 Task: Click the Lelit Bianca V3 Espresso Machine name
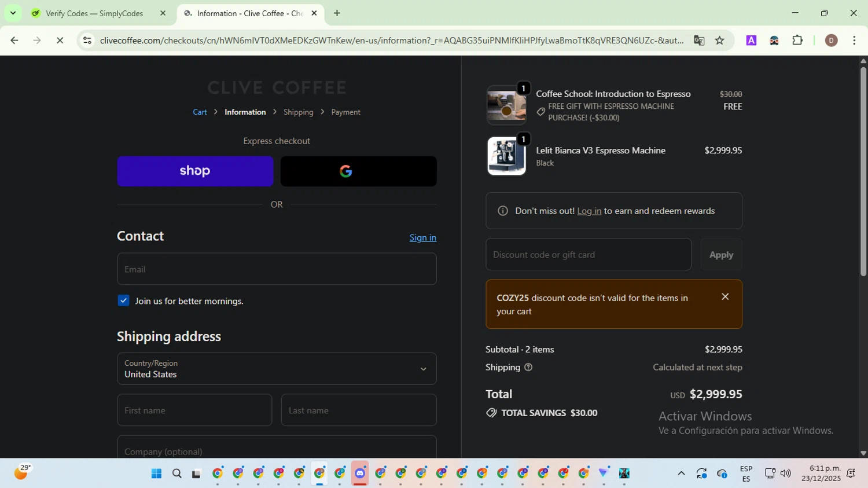601,151
